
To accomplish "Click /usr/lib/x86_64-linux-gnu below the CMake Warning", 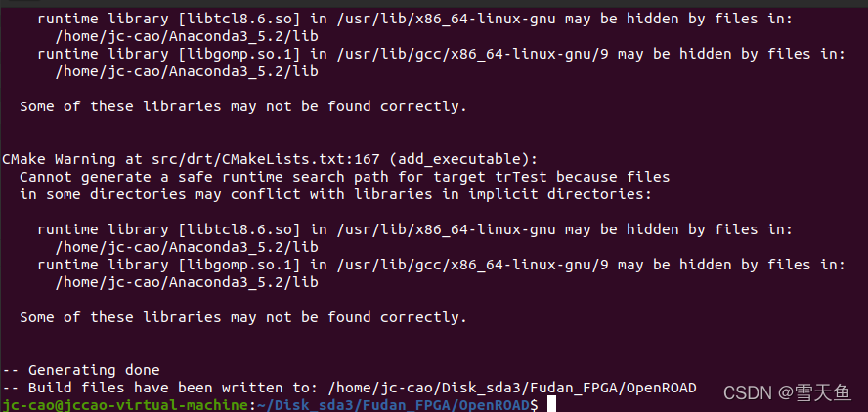I will 444,229.
